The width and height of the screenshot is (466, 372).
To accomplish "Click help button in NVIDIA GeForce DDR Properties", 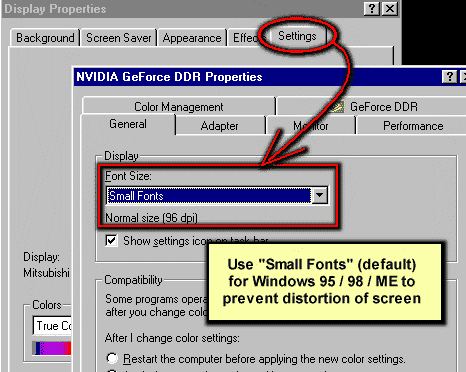I will (449, 77).
